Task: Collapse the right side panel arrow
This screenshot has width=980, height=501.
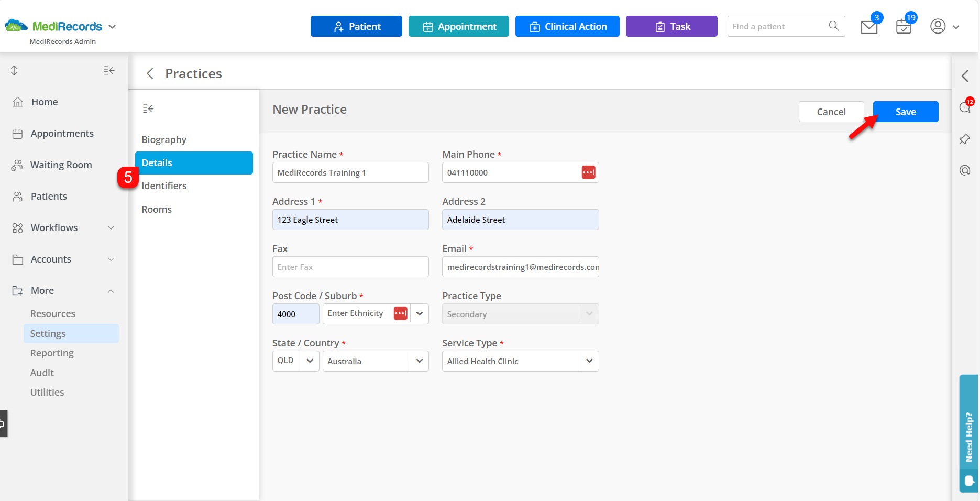Action: (965, 76)
